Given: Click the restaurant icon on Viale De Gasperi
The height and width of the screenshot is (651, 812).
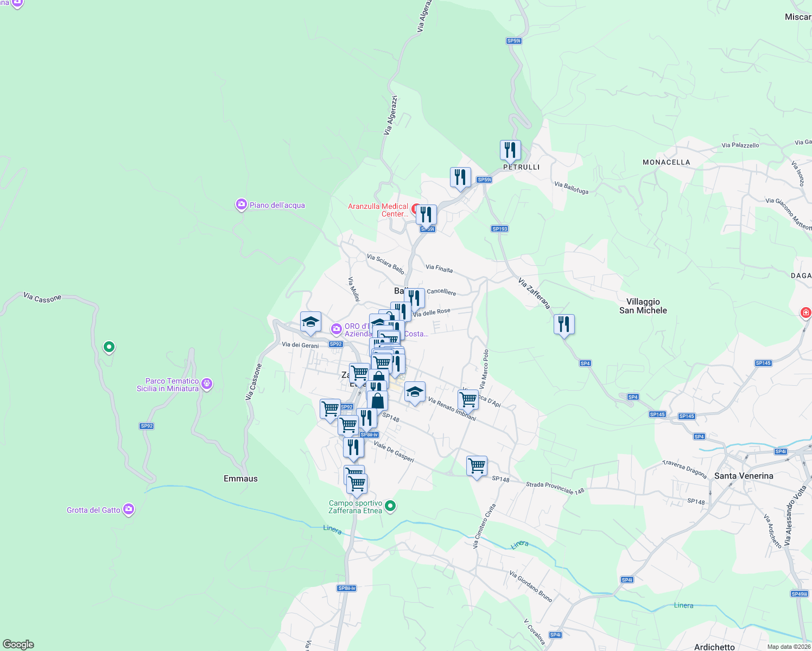Looking at the screenshot, I should [x=354, y=447].
